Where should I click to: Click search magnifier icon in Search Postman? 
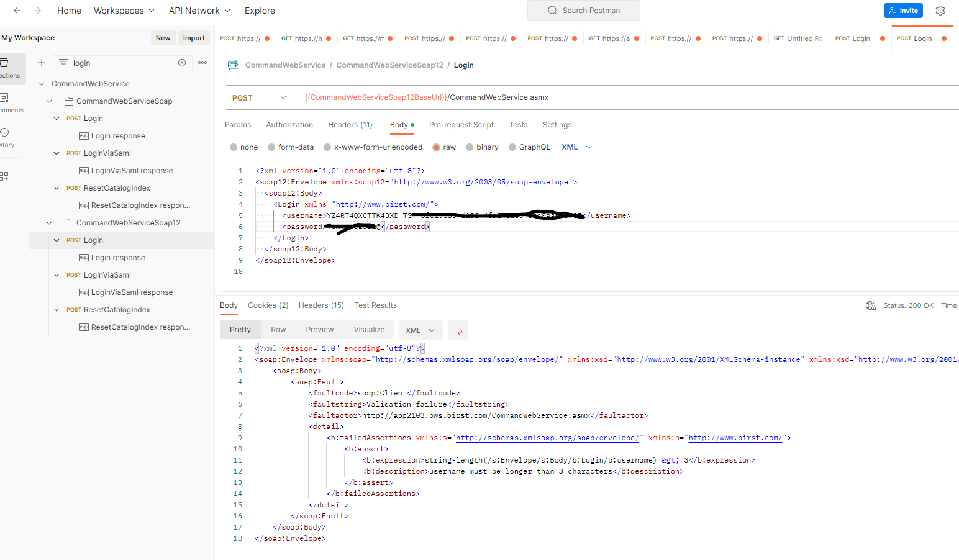click(x=552, y=11)
